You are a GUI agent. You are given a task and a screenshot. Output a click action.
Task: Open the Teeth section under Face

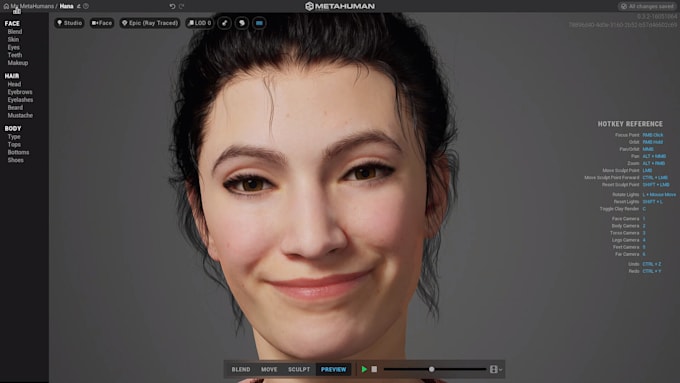click(15, 55)
